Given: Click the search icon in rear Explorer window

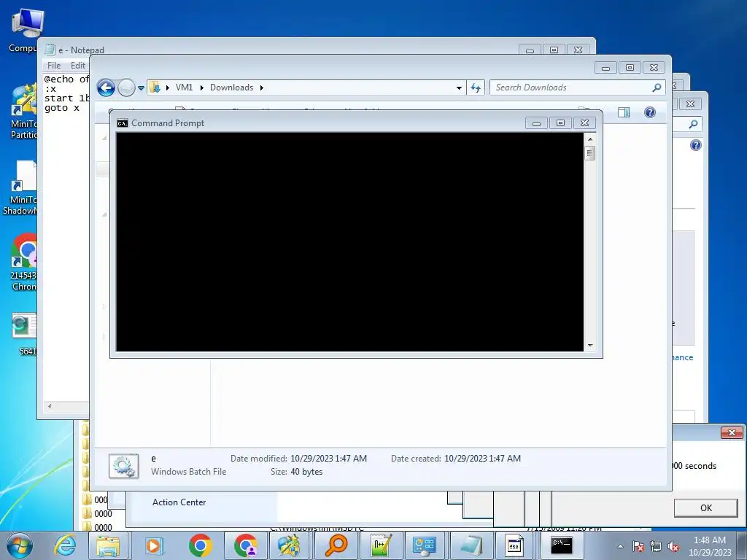Looking at the screenshot, I should 693,124.
